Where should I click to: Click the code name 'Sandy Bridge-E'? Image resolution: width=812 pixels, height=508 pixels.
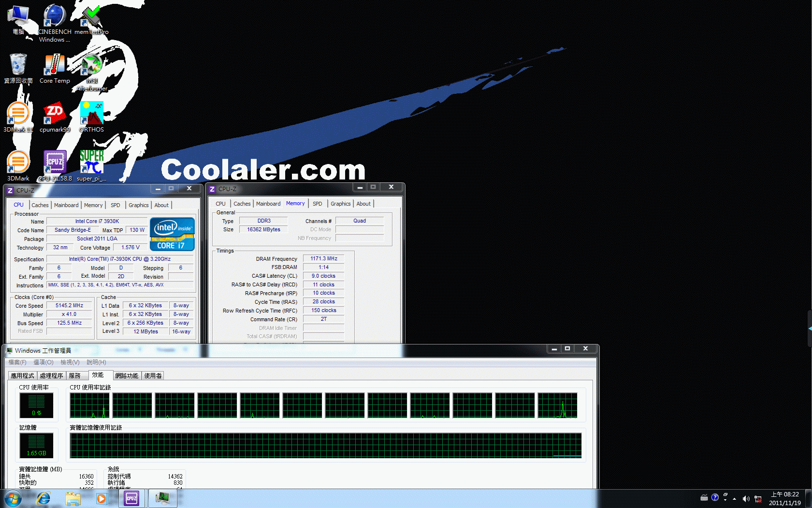click(72, 230)
